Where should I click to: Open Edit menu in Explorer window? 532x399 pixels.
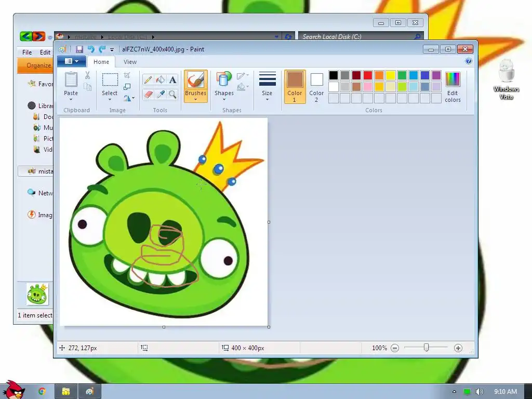click(45, 52)
